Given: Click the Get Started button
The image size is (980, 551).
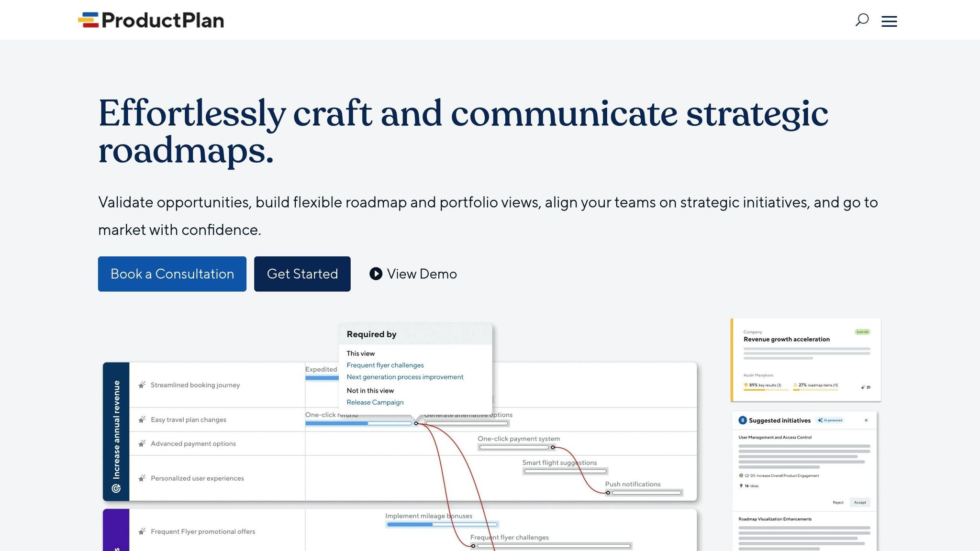Looking at the screenshot, I should click(302, 274).
